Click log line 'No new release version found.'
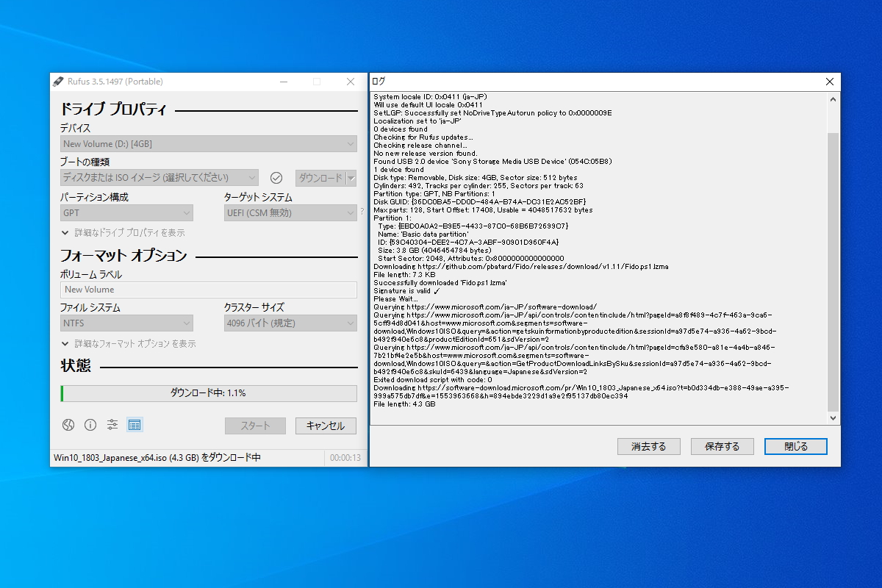 pos(426,153)
